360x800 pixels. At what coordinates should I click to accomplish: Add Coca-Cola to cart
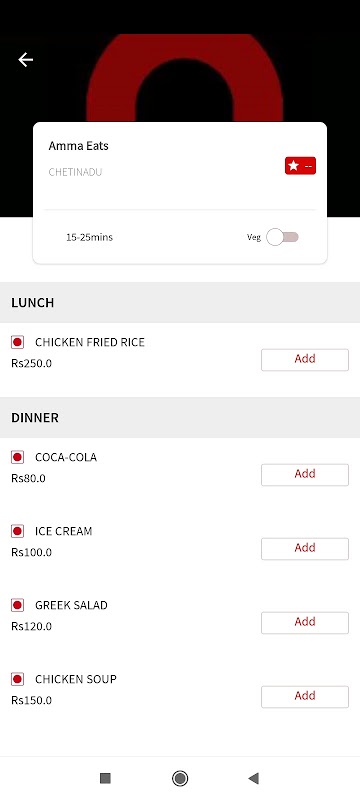point(305,475)
